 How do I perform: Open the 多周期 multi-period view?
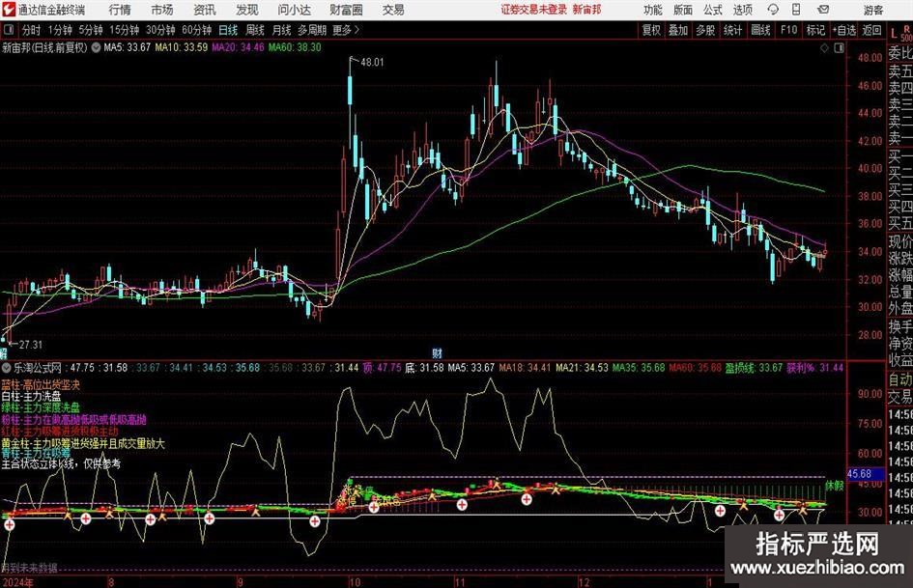click(x=312, y=30)
